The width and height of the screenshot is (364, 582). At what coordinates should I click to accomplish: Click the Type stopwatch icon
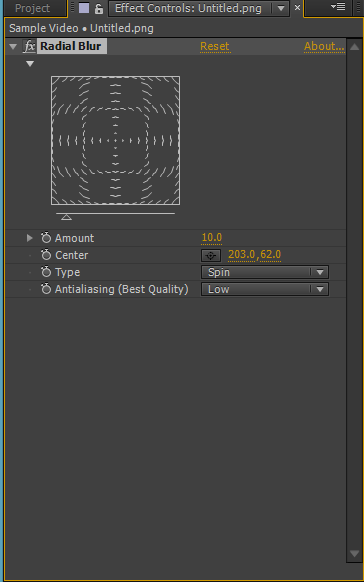46,272
